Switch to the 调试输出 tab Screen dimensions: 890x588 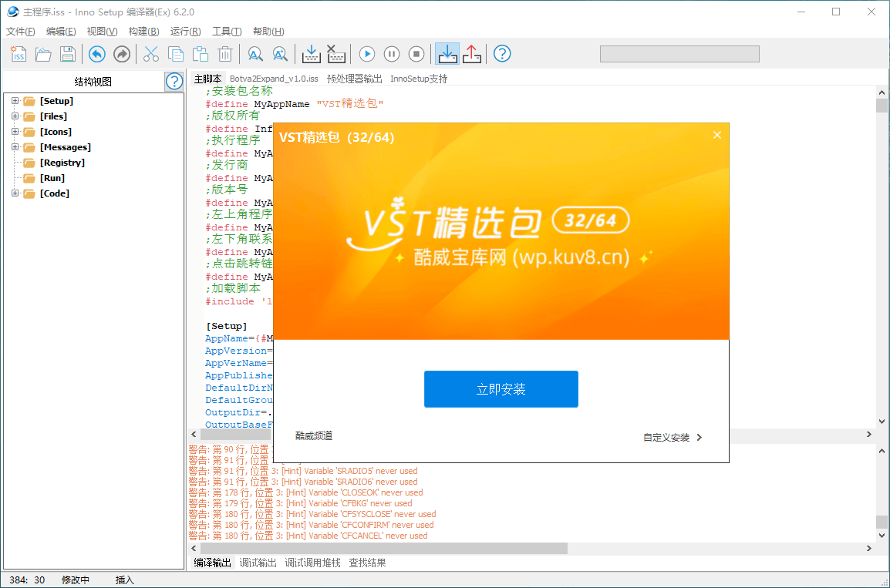click(258, 563)
